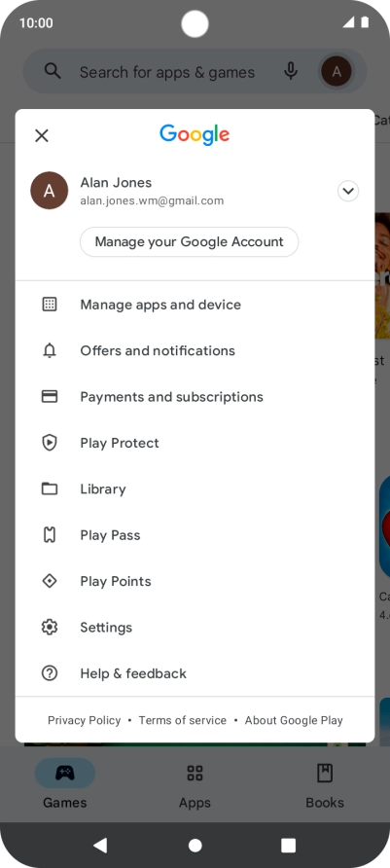This screenshot has height=868, width=390.
Task: Tap the Android back navigation button
Action: (x=100, y=846)
